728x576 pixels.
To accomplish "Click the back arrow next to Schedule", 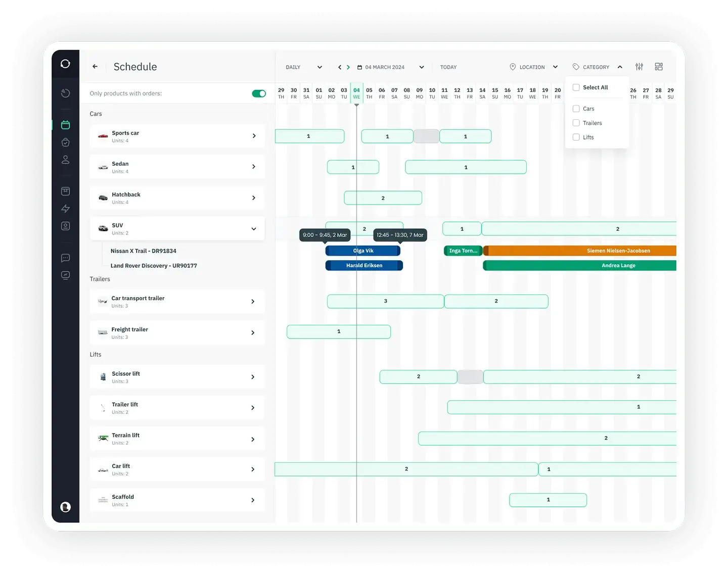I will [95, 66].
